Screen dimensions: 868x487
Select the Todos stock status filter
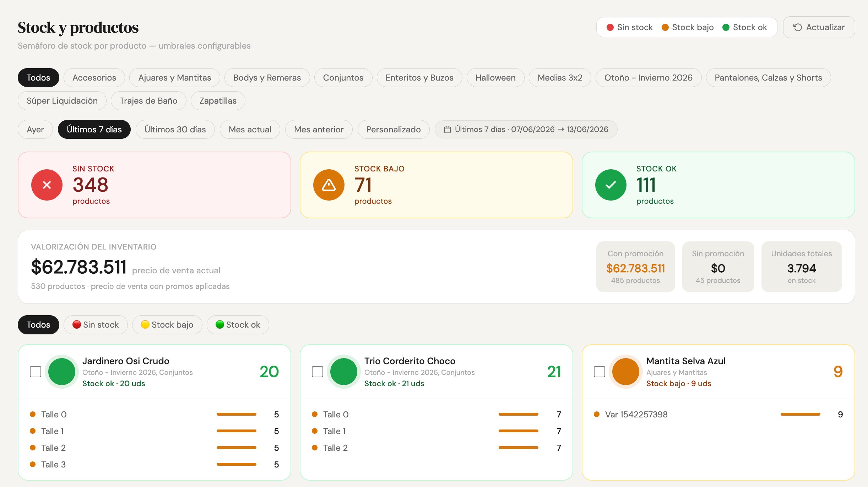38,325
